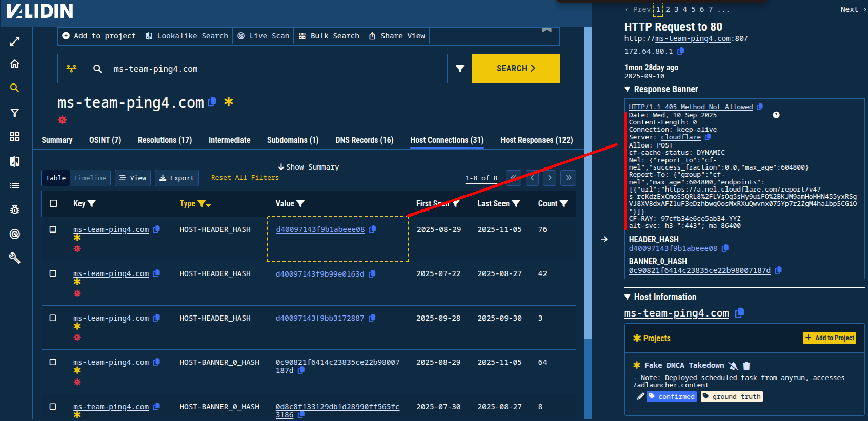Check the row with count 42
The width and height of the screenshot is (868, 421).
pos(53,273)
